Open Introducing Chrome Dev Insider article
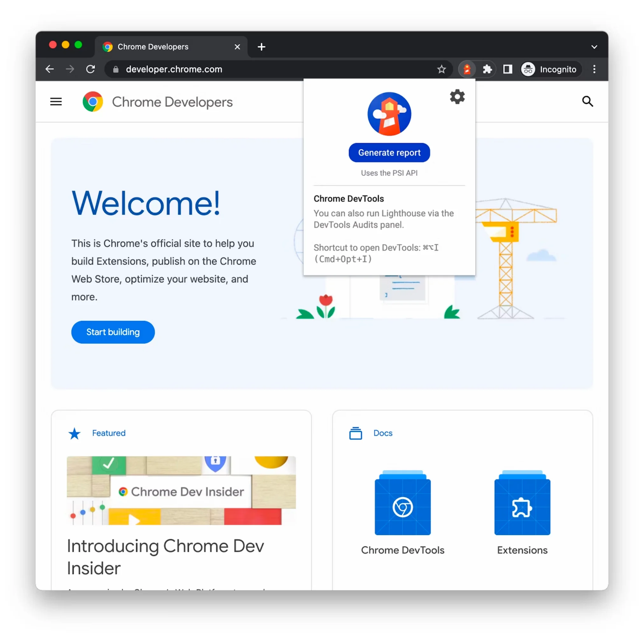The width and height of the screenshot is (644, 644). [x=165, y=557]
